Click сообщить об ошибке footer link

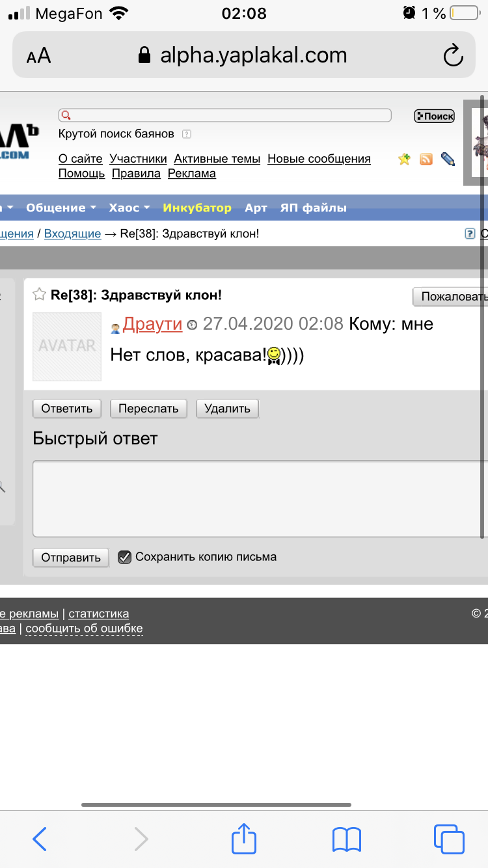tap(84, 629)
